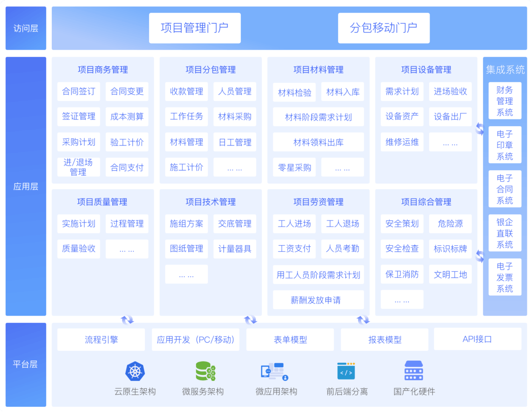Open 用工人员阶段需求计划 module
Image resolution: width=532 pixels, height=412 pixels.
[319, 275]
